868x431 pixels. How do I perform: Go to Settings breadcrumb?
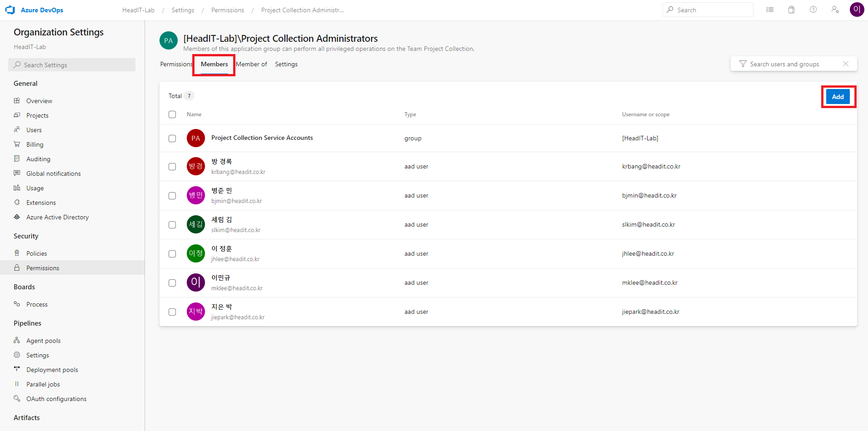[x=183, y=10]
